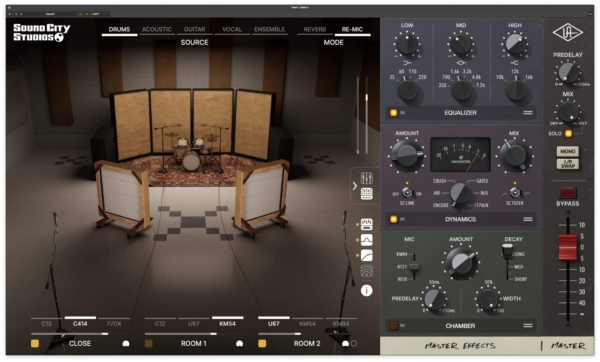Open the CHAMBER module menu lines
600x362 pixels.
pos(528,326)
